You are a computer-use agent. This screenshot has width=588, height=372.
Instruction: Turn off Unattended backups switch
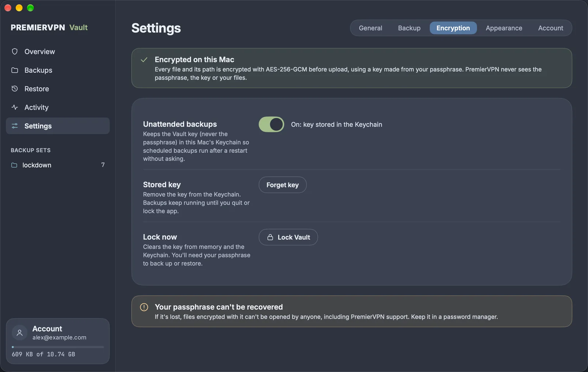tap(272, 124)
